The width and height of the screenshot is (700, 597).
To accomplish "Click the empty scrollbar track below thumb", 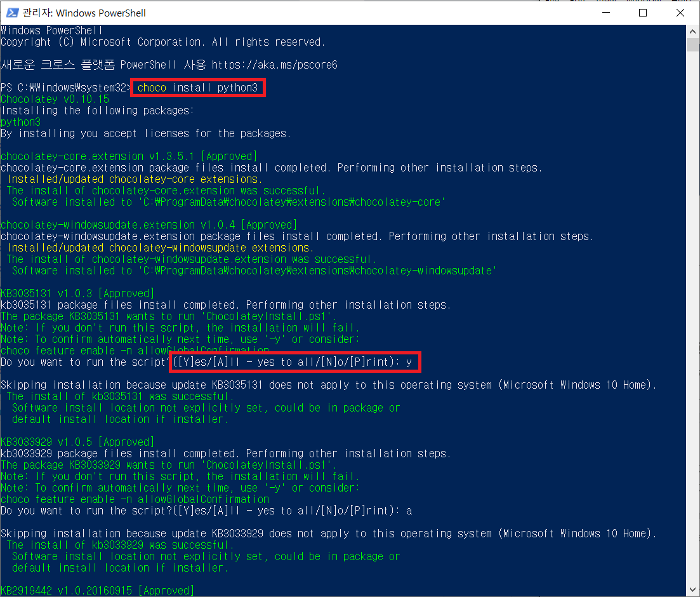I will [693, 318].
